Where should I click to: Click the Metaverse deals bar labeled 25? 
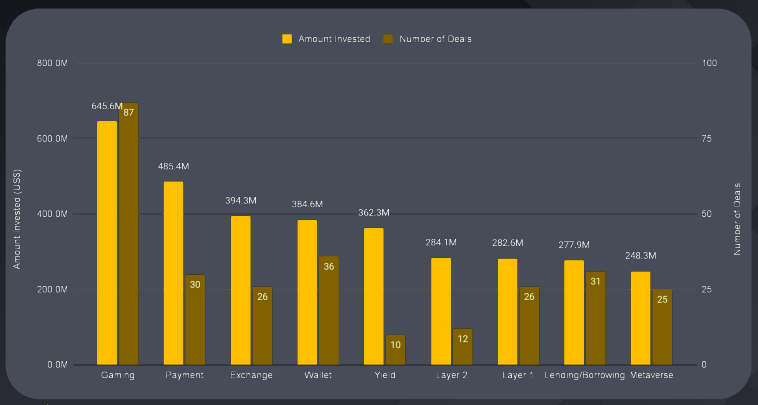click(x=662, y=327)
